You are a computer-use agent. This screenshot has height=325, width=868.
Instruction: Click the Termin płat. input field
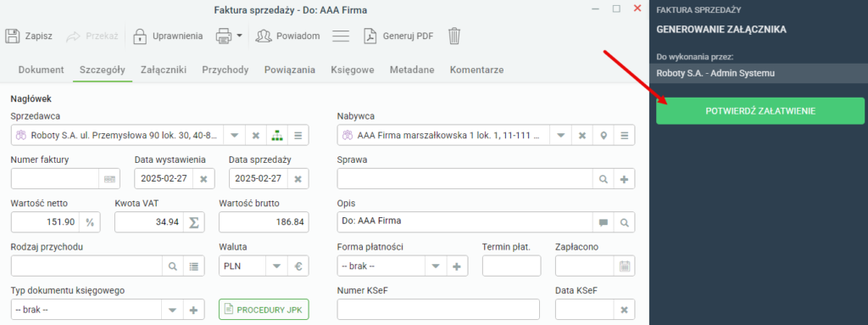511,266
